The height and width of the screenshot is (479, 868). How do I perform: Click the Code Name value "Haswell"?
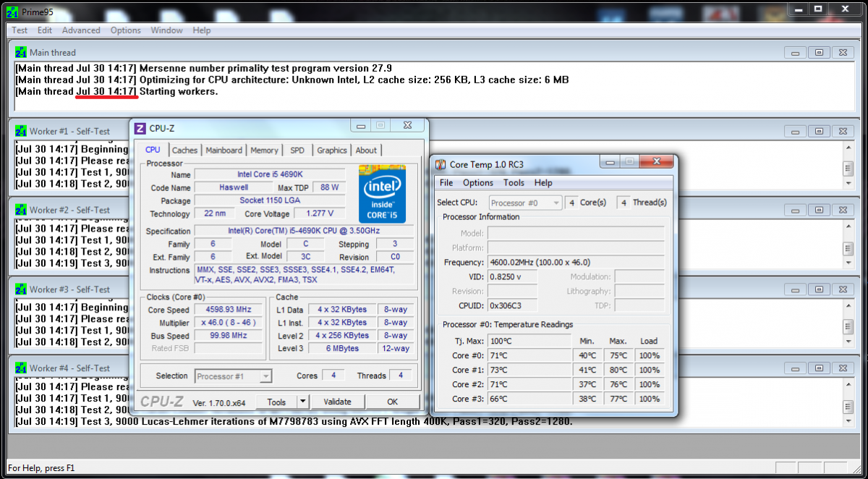click(x=234, y=187)
